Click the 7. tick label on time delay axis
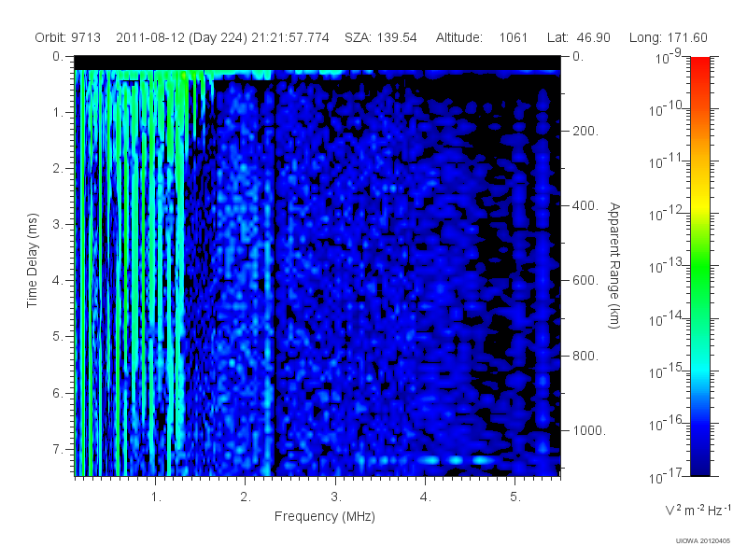 57,449
